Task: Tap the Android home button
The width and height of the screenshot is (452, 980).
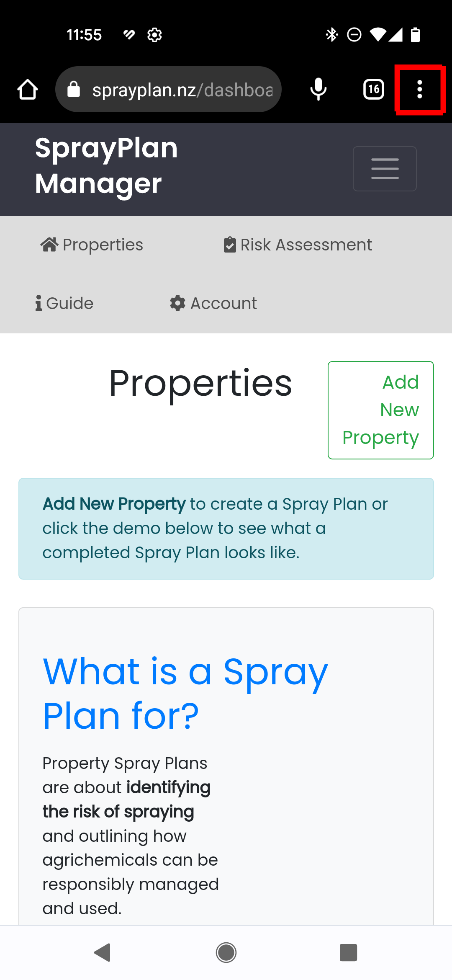Action: 226,953
